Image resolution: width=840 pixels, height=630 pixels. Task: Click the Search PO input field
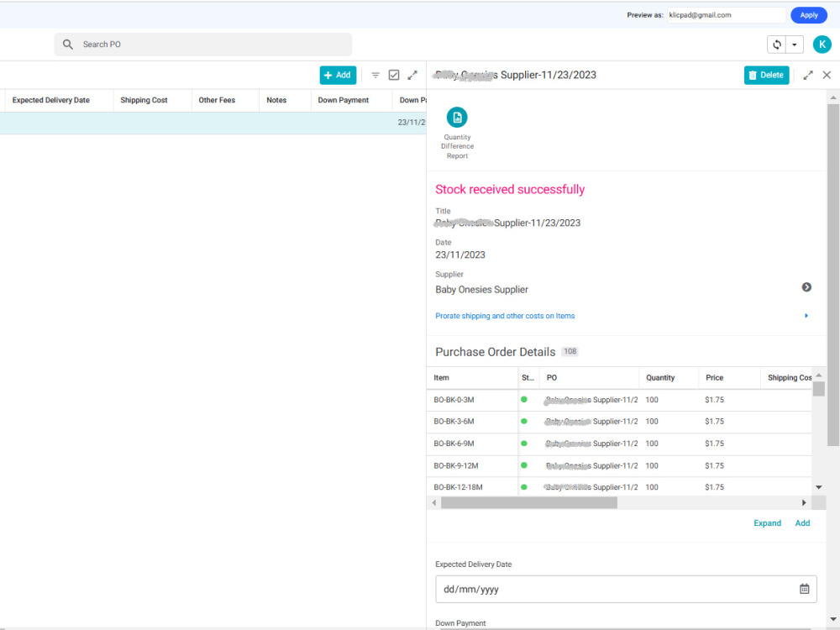(203, 45)
